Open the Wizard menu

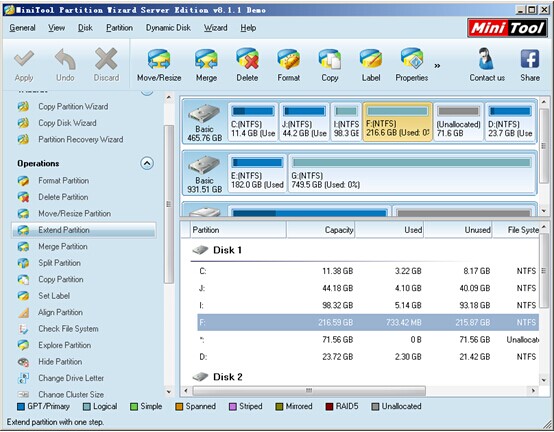[x=215, y=28]
